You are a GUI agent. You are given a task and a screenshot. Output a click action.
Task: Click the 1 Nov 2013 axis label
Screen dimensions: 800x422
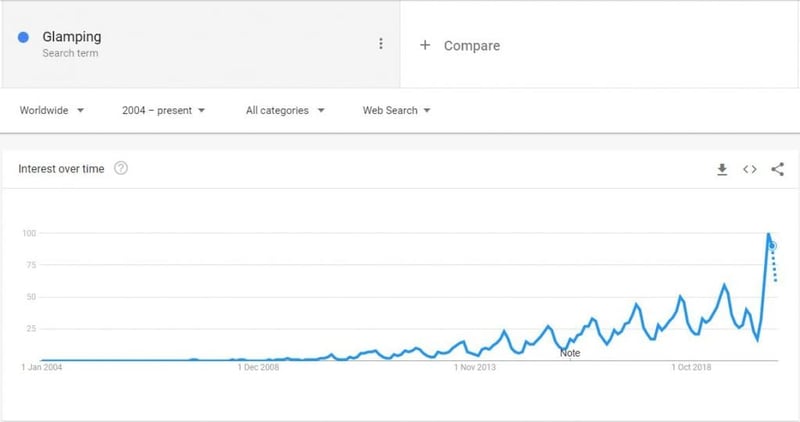tap(474, 367)
